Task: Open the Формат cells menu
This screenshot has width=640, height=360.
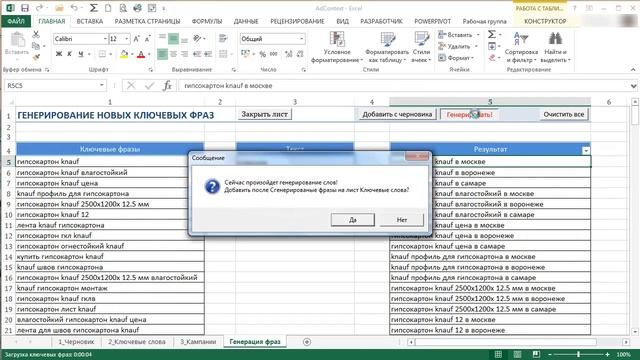Action: [456, 58]
